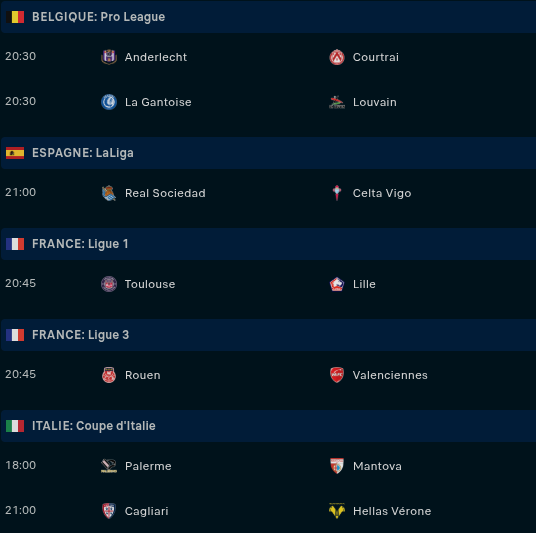Click the Valenciennes red shield crest
536x533 pixels.
(x=337, y=375)
